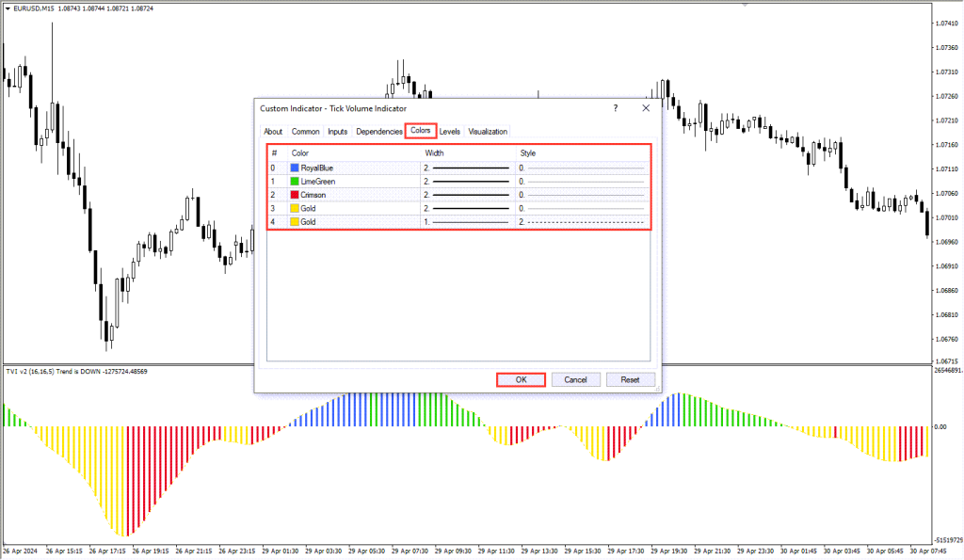The image size is (964, 560).
Task: Pick the Gold swatch in row 3
Action: point(295,208)
